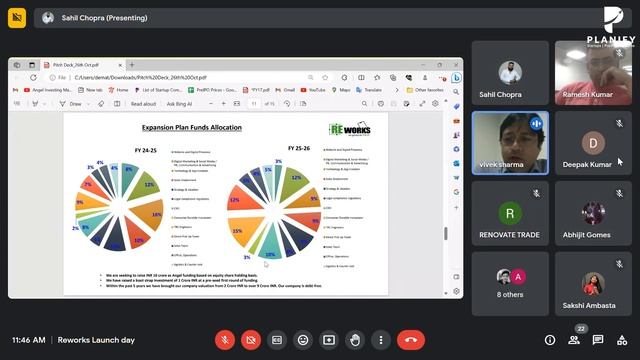This screenshot has height=360, width=640.
Task: Select Ramesh Kumar video tile
Action: pos(593,73)
